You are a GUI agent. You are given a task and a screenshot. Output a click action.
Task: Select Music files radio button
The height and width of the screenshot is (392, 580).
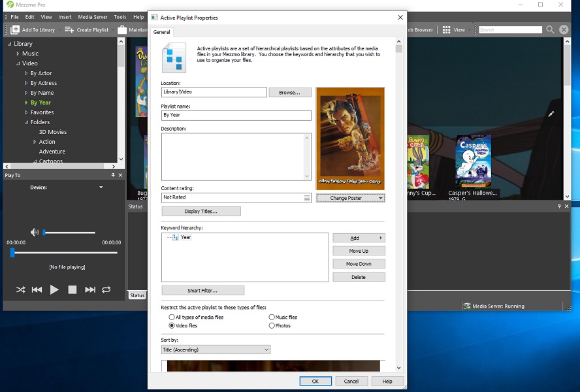click(x=272, y=318)
